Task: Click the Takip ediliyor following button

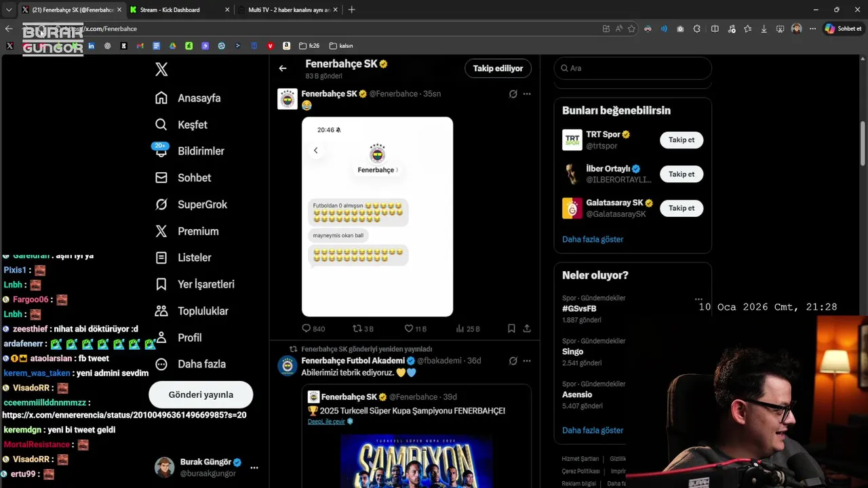Action: [498, 68]
